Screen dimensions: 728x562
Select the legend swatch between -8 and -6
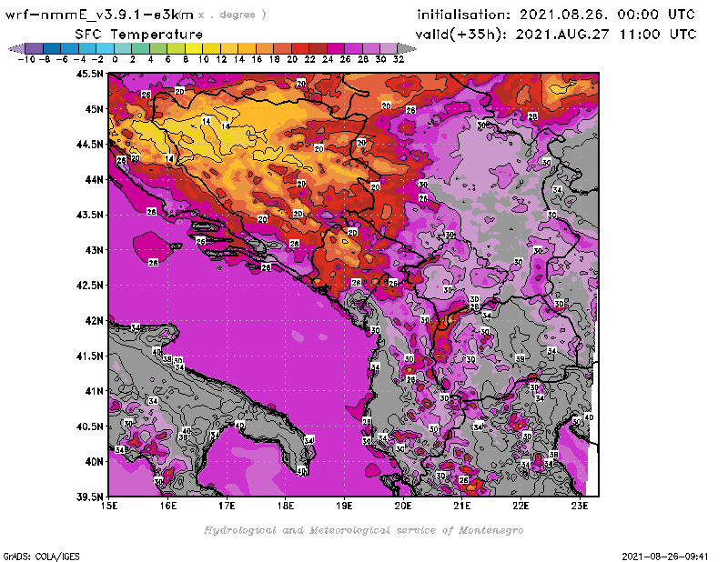point(52,48)
